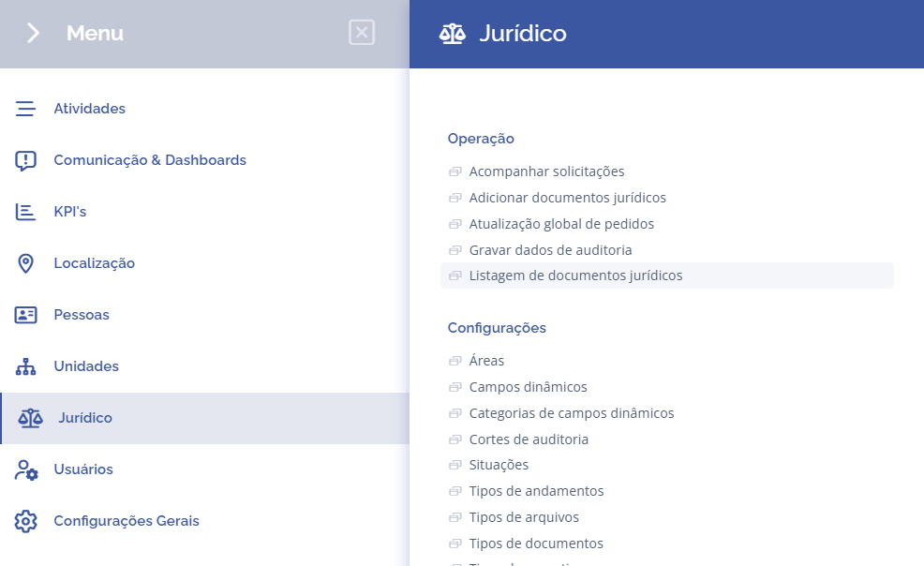Click the Configurações Gerais gear icon
Viewport: 924px width, 566px height.
tap(25, 521)
